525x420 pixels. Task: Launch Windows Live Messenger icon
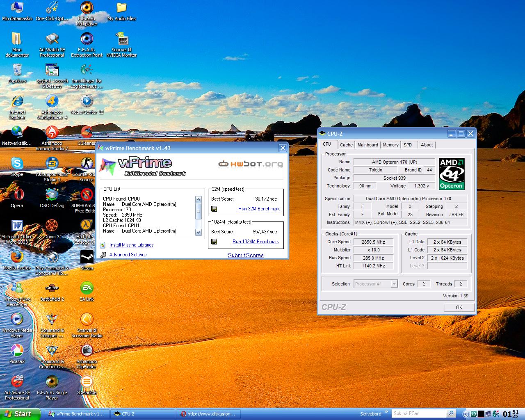(x=17, y=288)
